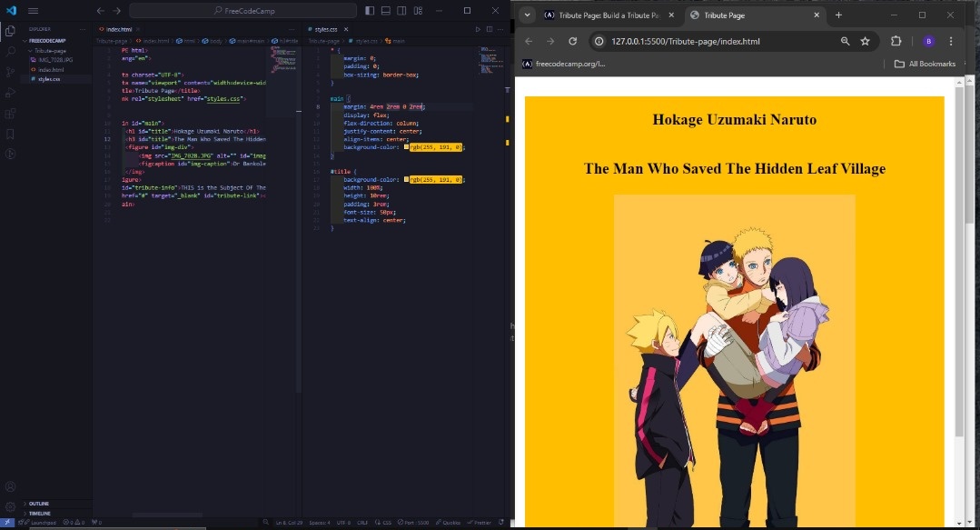
Task: Close the styles.css editor tab
Action: pyautogui.click(x=346, y=29)
